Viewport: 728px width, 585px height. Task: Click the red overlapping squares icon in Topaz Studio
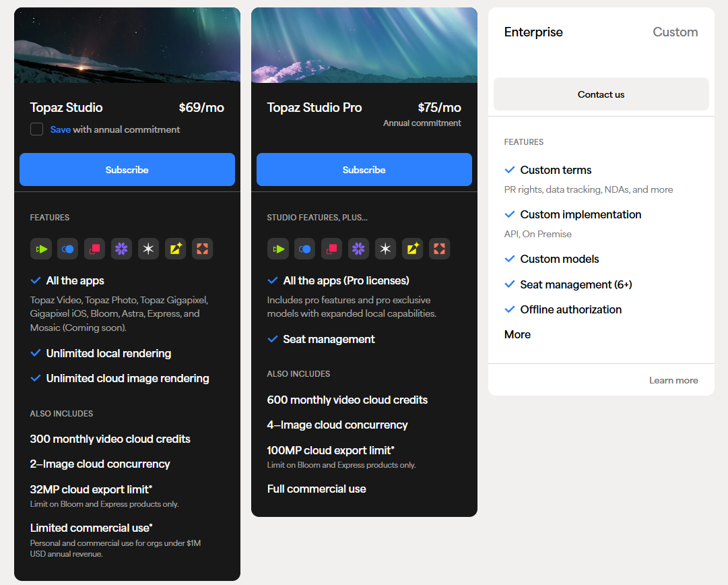tap(95, 249)
